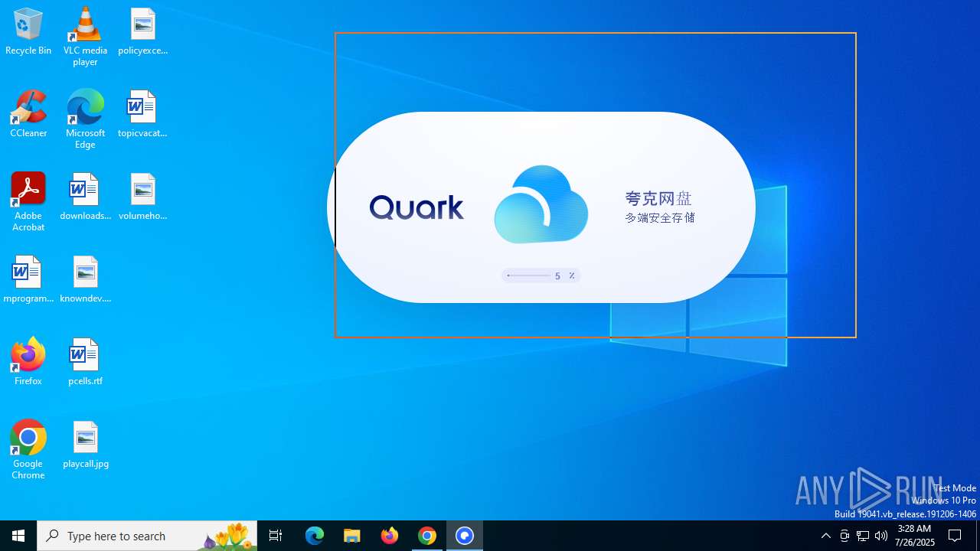Open File Explorer from the taskbar

click(352, 536)
